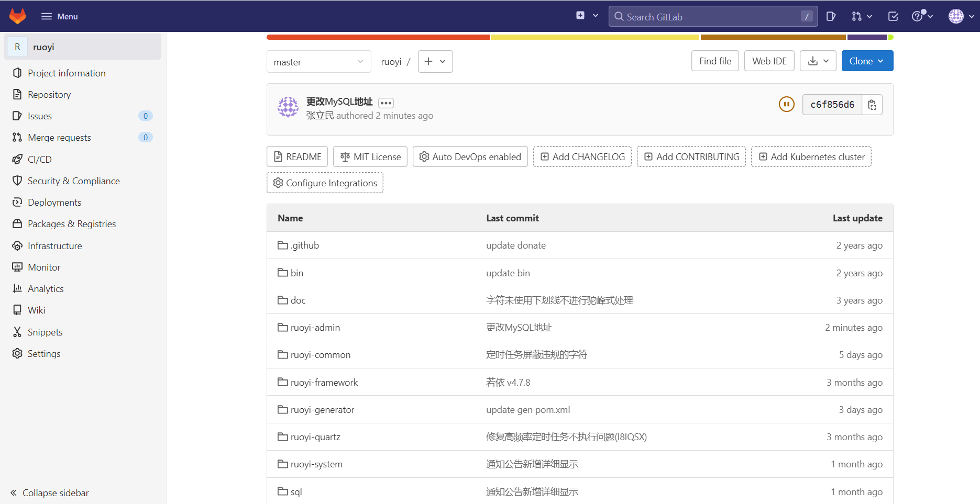The width and height of the screenshot is (980, 504).
Task: Open the README button
Action: pyautogui.click(x=297, y=156)
